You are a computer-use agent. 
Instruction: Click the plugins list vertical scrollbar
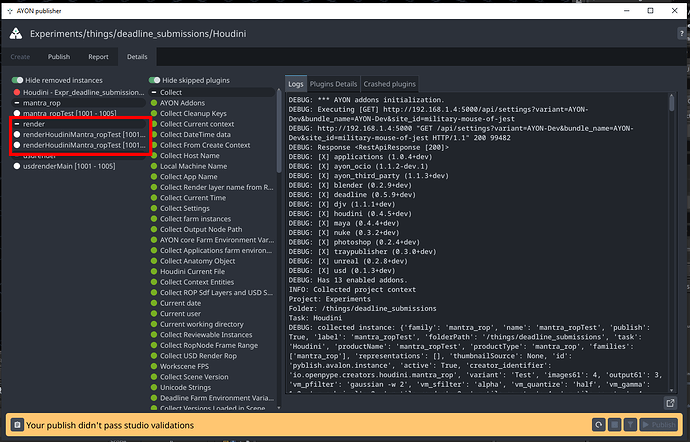[279, 131]
